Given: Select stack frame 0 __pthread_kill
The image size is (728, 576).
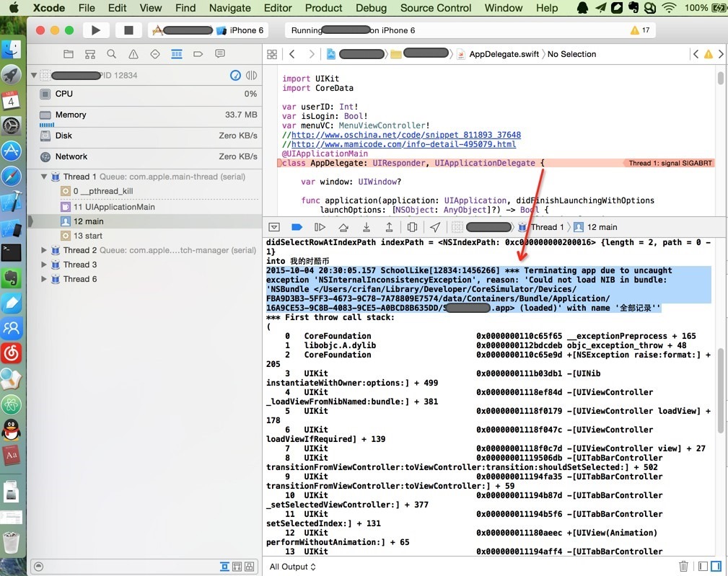Looking at the screenshot, I should tap(144, 191).
